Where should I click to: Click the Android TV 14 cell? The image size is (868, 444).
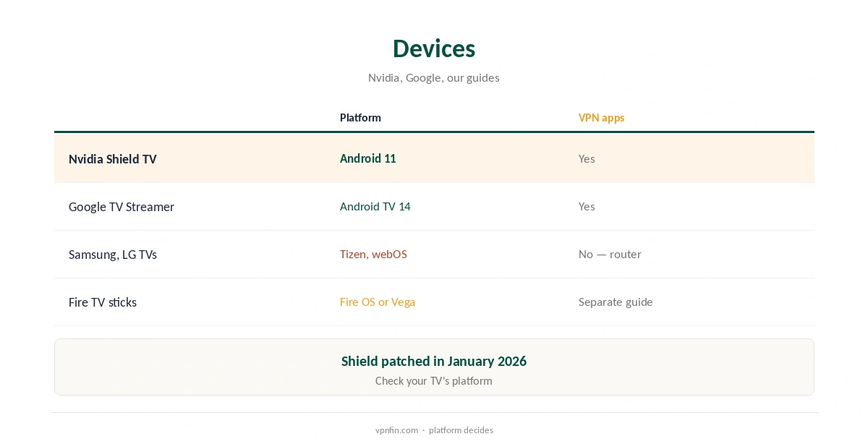click(x=375, y=206)
